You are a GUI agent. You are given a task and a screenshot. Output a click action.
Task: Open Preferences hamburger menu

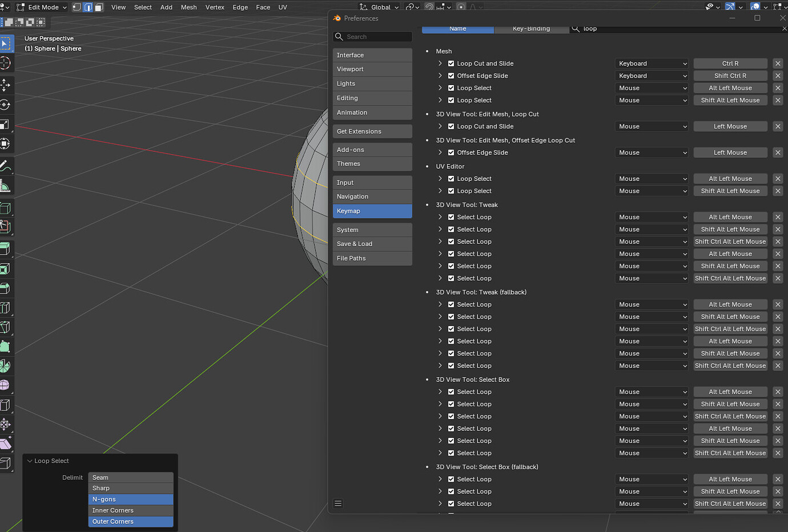pos(338,503)
